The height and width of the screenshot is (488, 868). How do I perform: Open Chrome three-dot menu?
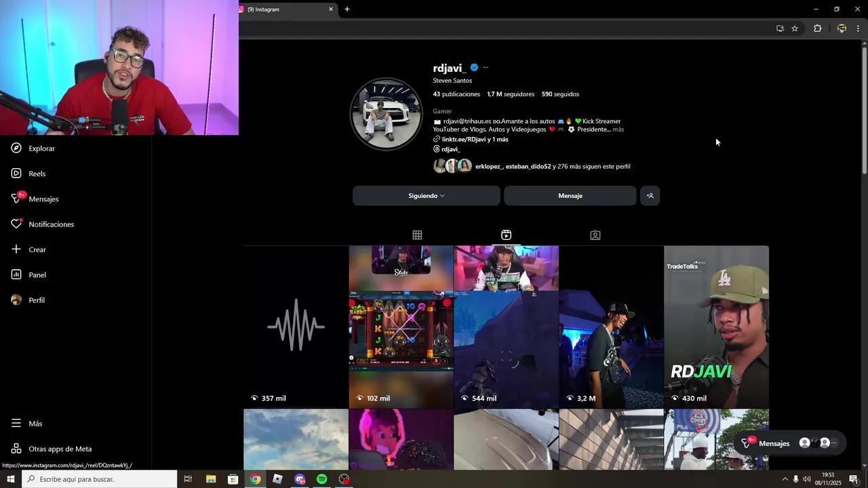[x=858, y=28]
